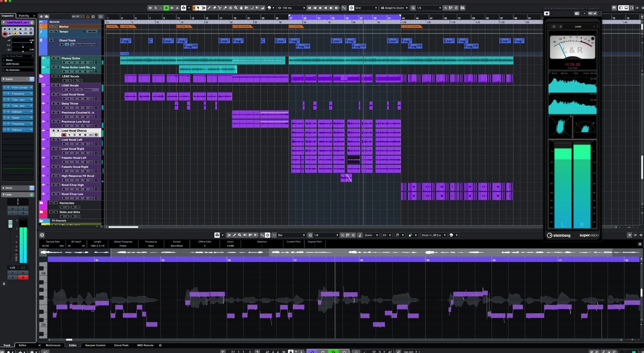Switch to the Visibility tab
The height and width of the screenshot is (353, 644).
(24, 16)
